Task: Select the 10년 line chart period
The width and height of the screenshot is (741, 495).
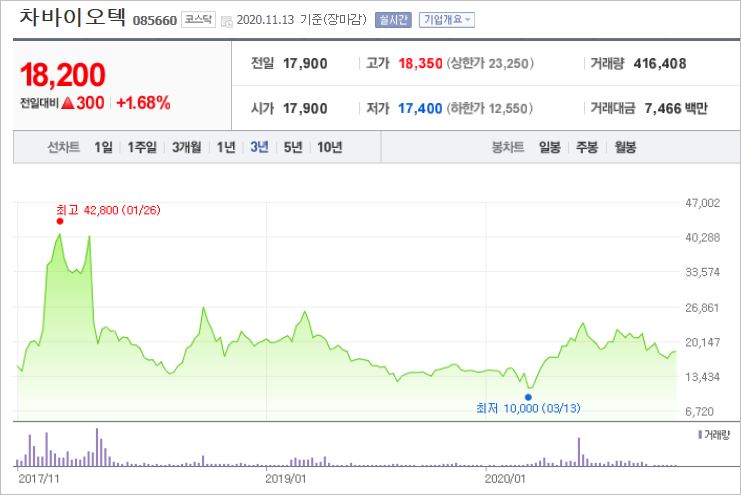Action: (x=329, y=148)
